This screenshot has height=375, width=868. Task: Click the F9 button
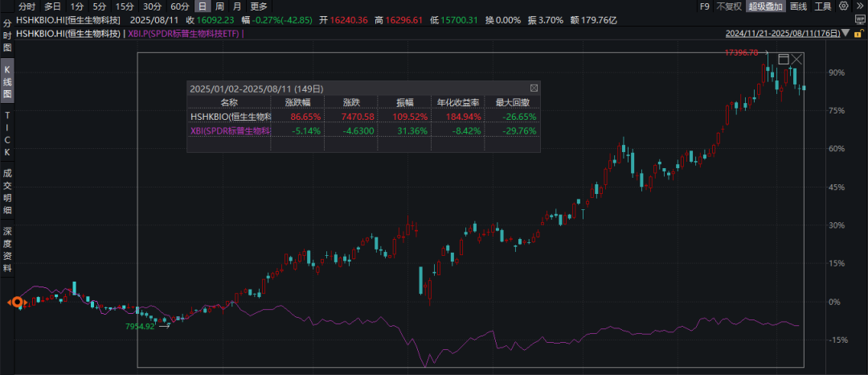[x=704, y=6]
